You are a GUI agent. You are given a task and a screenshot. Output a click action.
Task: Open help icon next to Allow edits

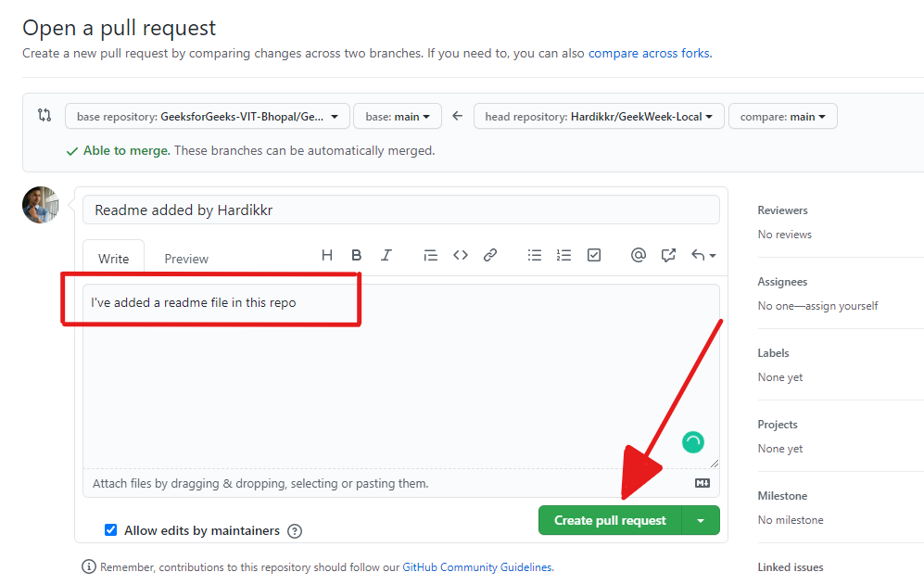pos(295,530)
